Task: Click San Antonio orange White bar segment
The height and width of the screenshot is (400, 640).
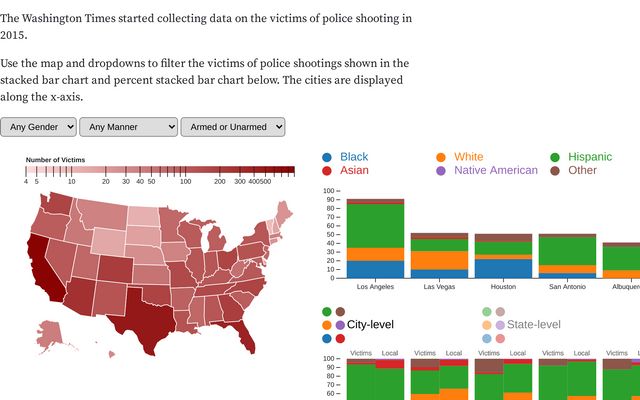Action: coord(567,269)
